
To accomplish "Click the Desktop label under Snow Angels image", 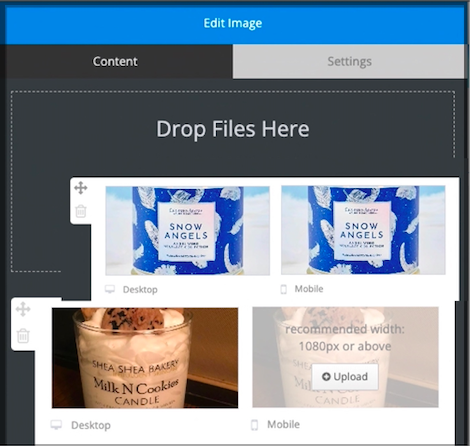I will tap(140, 289).
